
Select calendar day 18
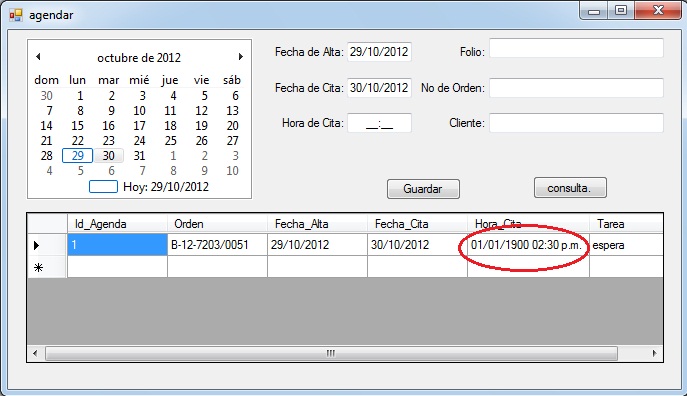(170, 126)
